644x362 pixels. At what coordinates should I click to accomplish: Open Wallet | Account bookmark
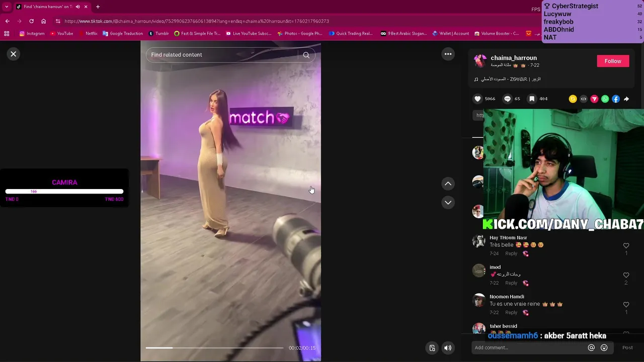tap(451, 34)
